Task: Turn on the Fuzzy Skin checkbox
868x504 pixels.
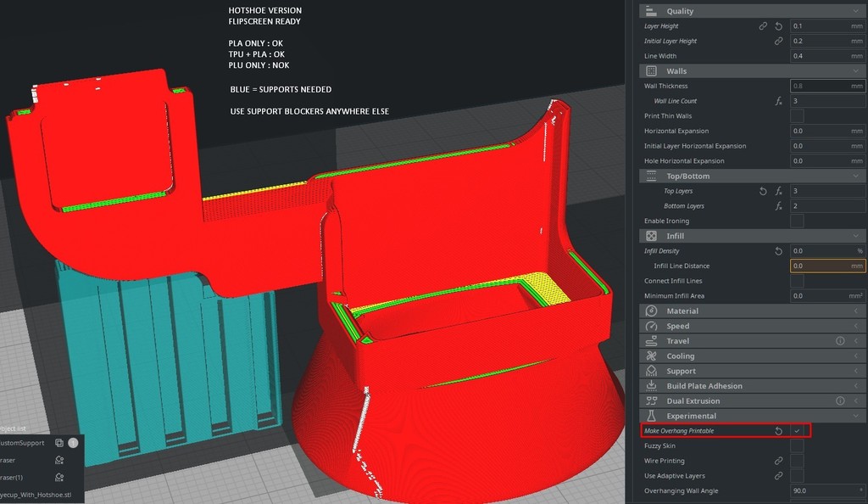Action: click(x=797, y=445)
